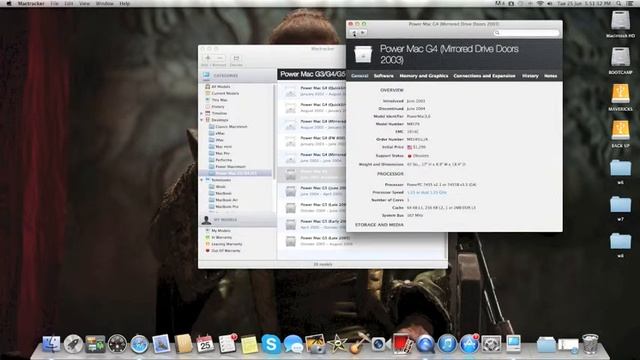This screenshot has width=640, height=360.
Task: Open App Store from the dock
Action: tap(469, 344)
